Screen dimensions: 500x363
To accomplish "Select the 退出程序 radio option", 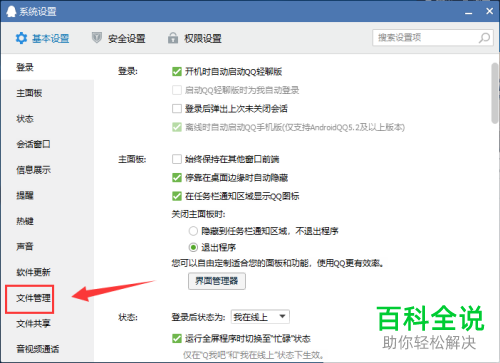I will pos(193,248).
